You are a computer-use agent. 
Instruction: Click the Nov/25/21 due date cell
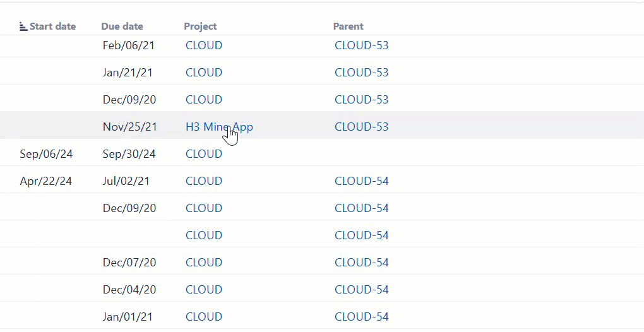point(130,127)
